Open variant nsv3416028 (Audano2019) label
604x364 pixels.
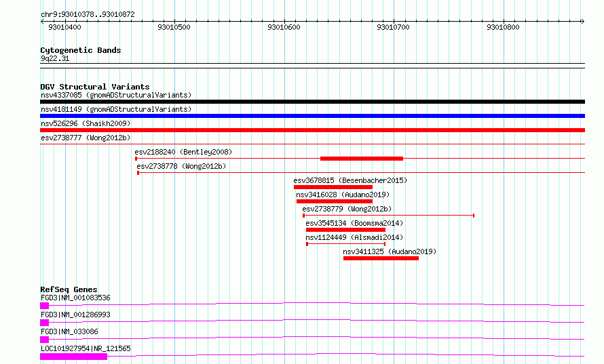pyautogui.click(x=343, y=195)
